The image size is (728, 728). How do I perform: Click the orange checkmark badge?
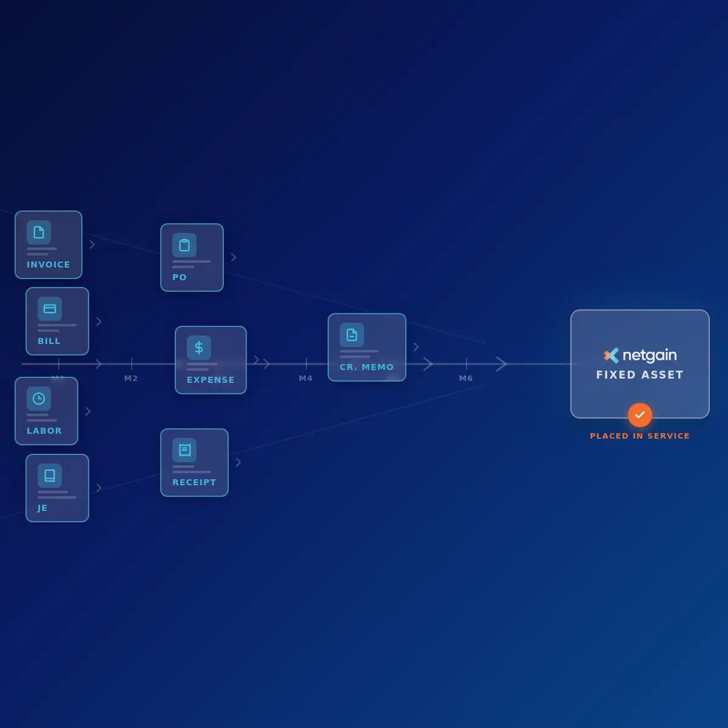pos(640,415)
